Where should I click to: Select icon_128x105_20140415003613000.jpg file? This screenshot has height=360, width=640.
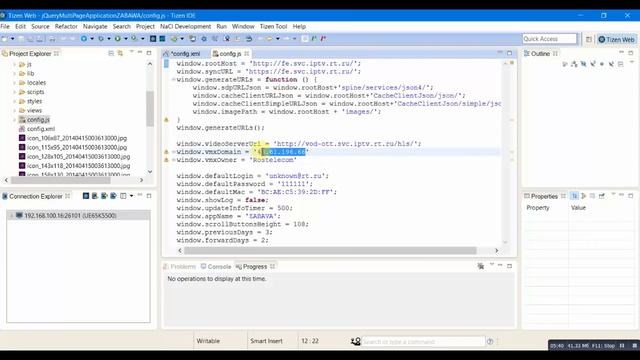(78, 156)
